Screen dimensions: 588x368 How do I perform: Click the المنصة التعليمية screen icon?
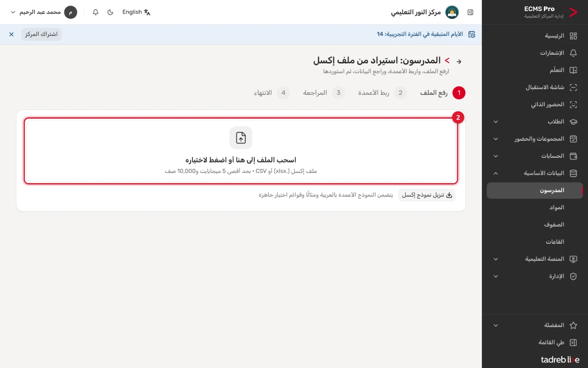point(573,259)
